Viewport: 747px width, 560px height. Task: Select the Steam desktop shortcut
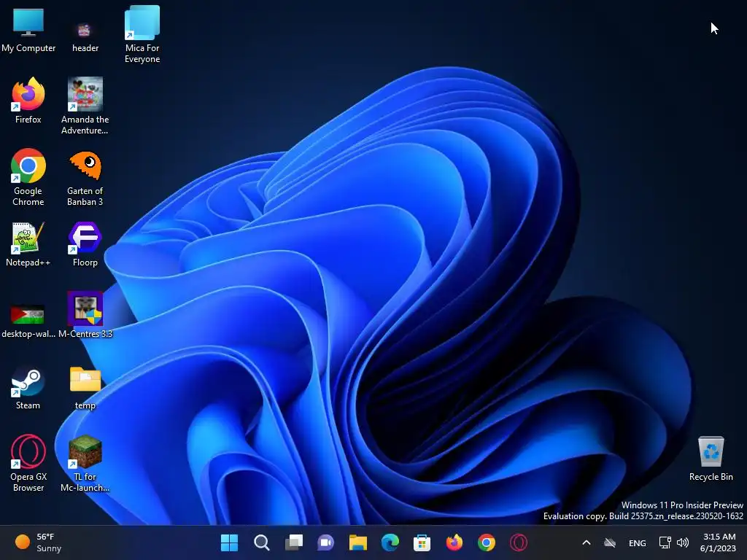pos(28,388)
